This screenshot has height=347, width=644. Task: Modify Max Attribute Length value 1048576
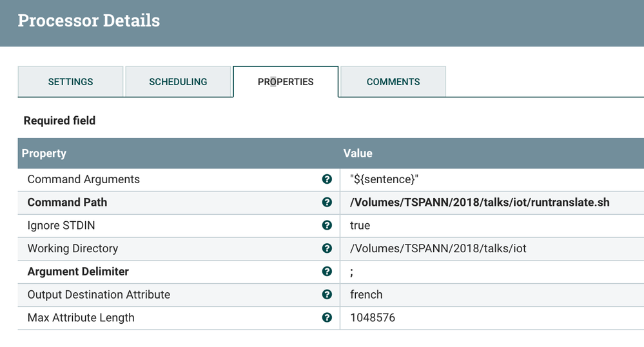tap(373, 317)
